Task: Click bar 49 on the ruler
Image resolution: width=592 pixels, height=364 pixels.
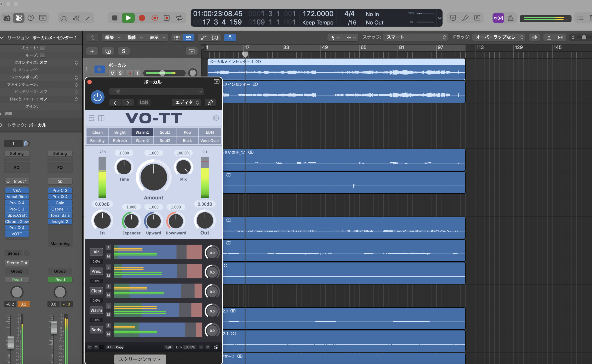Action: pyautogui.click(x=325, y=47)
